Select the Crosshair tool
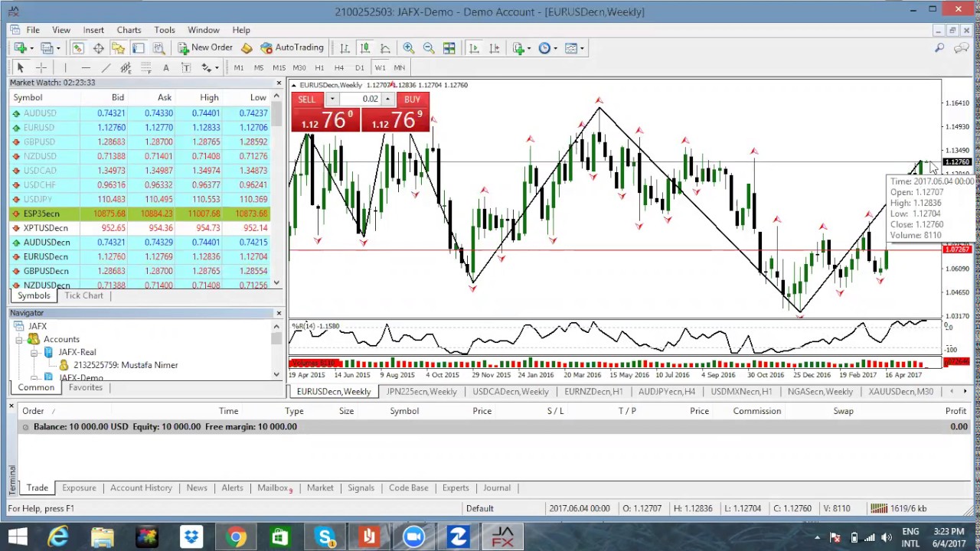The image size is (980, 551). [x=41, y=68]
